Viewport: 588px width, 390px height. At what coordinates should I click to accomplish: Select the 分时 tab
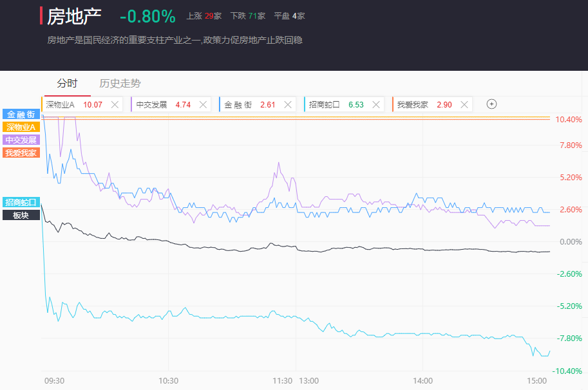click(x=67, y=83)
